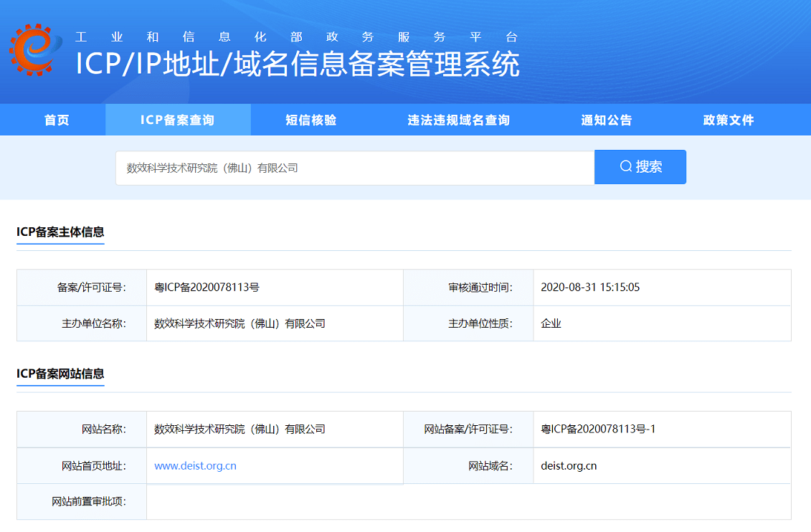811x532 pixels.
Task: Switch to 违法违规域名查询 tab
Action: pos(459,120)
